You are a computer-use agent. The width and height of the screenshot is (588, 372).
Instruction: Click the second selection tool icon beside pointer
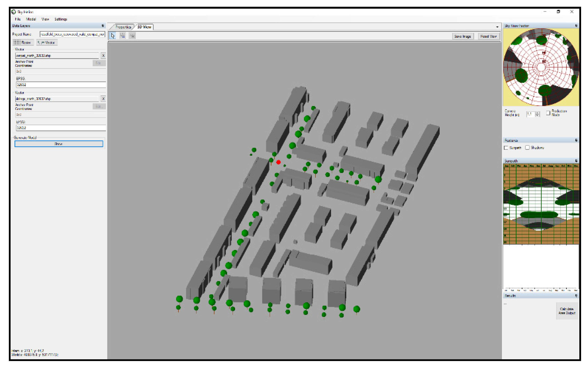(122, 36)
